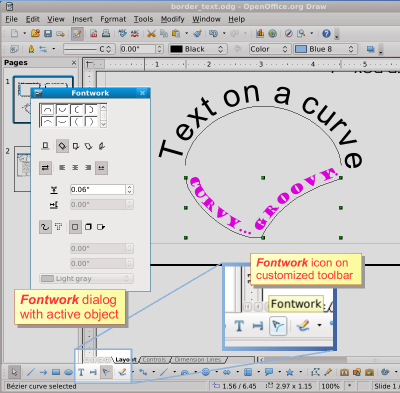400x393 pixels.
Task: Open Fontwork from the bottom drawing toolbar
Action: point(106,372)
